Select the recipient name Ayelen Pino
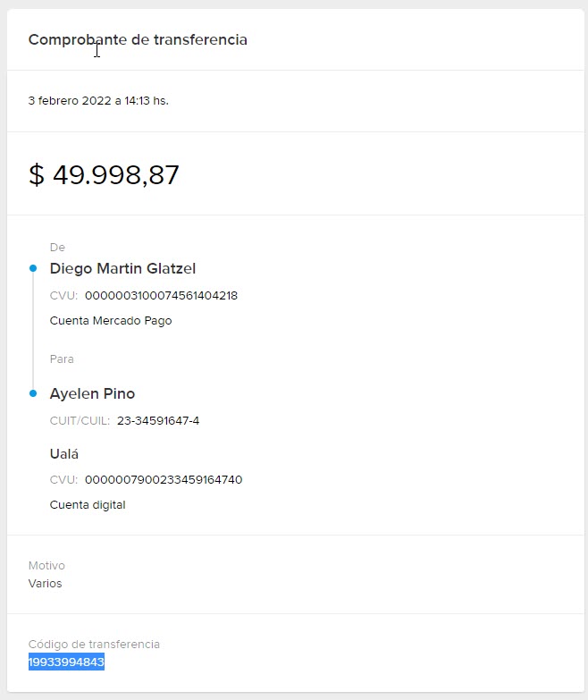Screen dimensions: 588x700 pos(92,393)
